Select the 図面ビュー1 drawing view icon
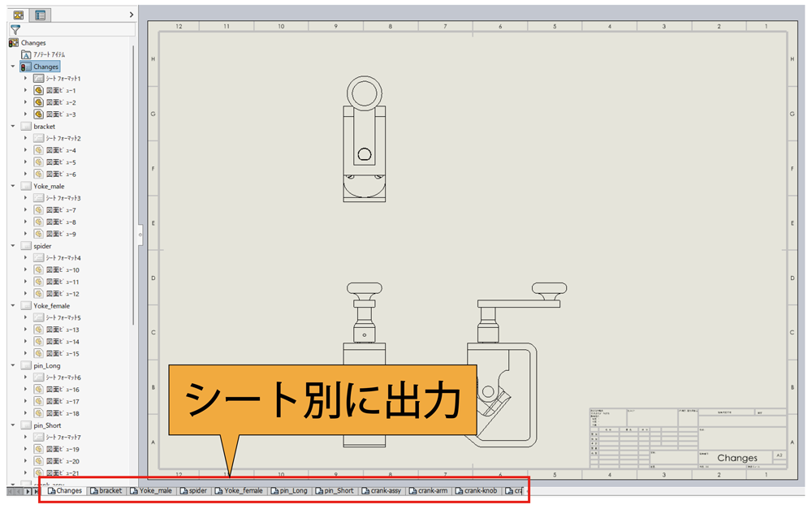The image size is (812, 509). (38, 89)
